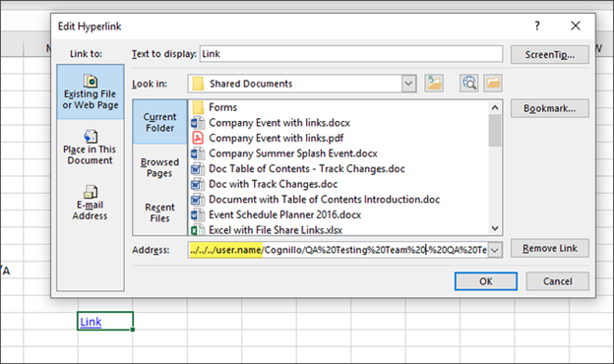Select the Forms folder name
The height and width of the screenshot is (364, 614).
(x=222, y=107)
